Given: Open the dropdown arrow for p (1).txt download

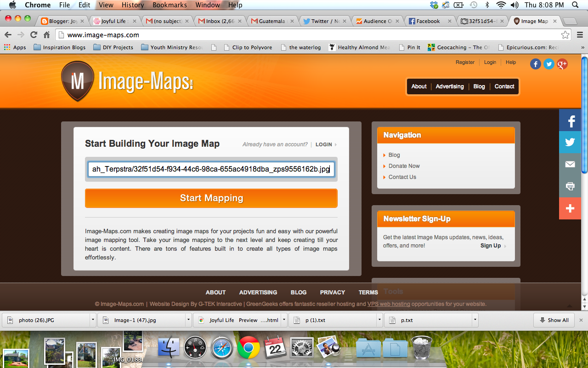Looking at the screenshot, I should [x=379, y=320].
